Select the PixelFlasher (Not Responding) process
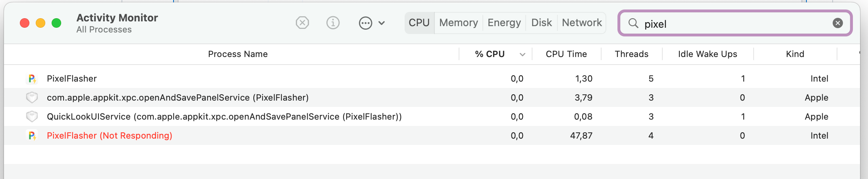Image resolution: width=868 pixels, height=179 pixels. coord(110,136)
